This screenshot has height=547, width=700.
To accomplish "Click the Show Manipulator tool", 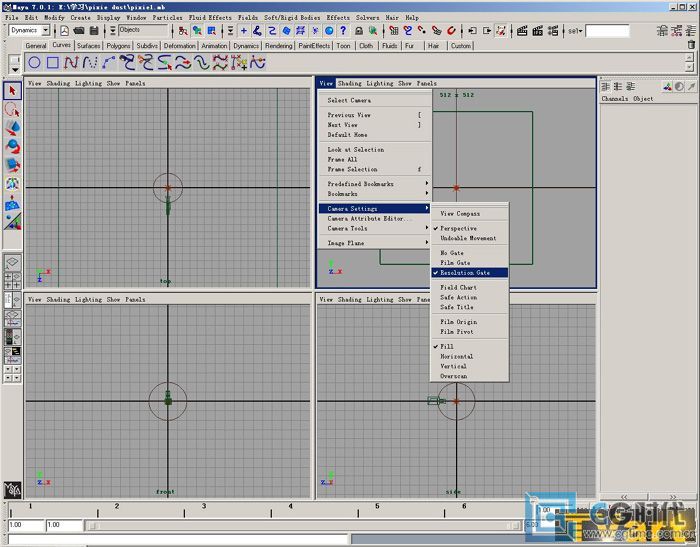I will 12,221.
